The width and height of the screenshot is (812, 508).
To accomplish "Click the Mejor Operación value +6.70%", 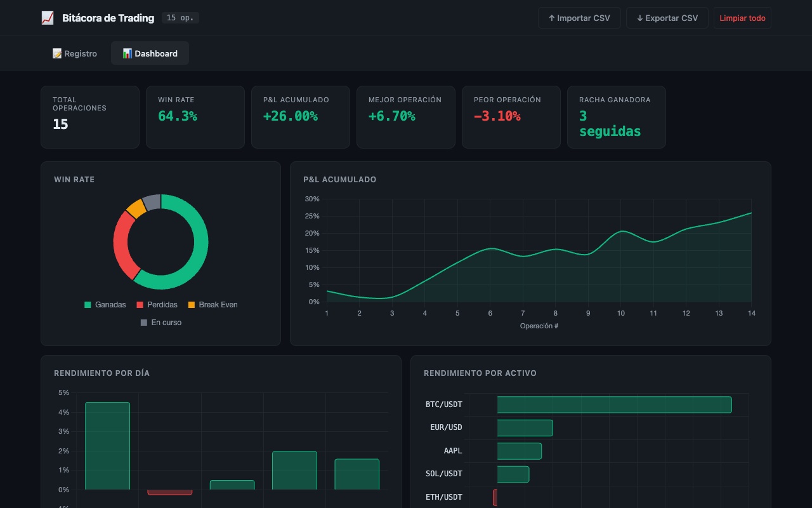I will point(392,116).
